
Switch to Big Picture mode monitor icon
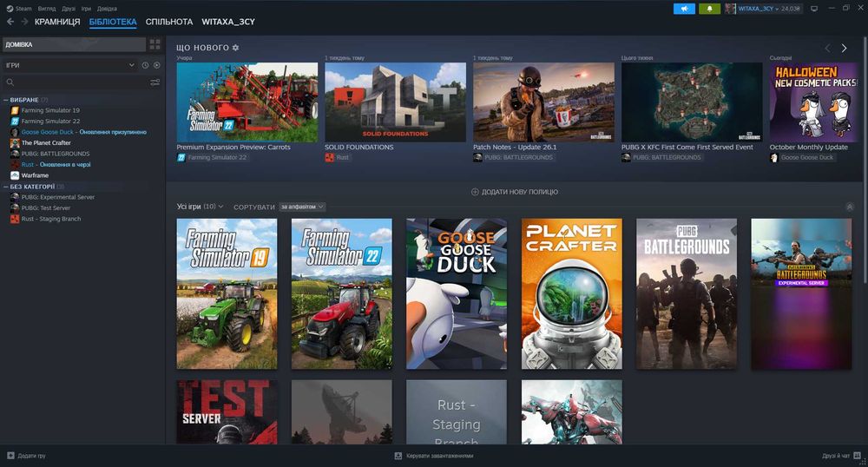click(x=814, y=9)
